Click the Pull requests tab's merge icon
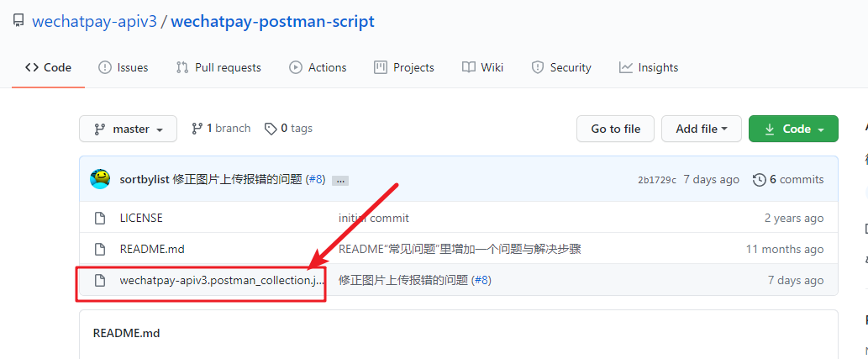The width and height of the screenshot is (868, 359). point(182,67)
